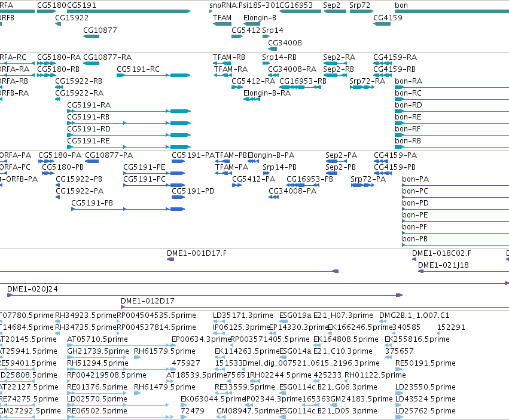Click the Srp14-RB transcript label
Screen dimensions: 509x420
point(279,57)
